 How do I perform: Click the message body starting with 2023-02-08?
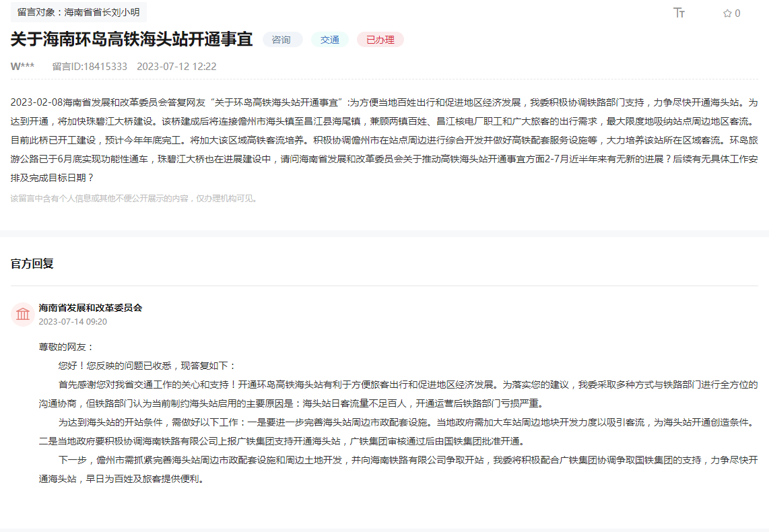click(x=384, y=140)
